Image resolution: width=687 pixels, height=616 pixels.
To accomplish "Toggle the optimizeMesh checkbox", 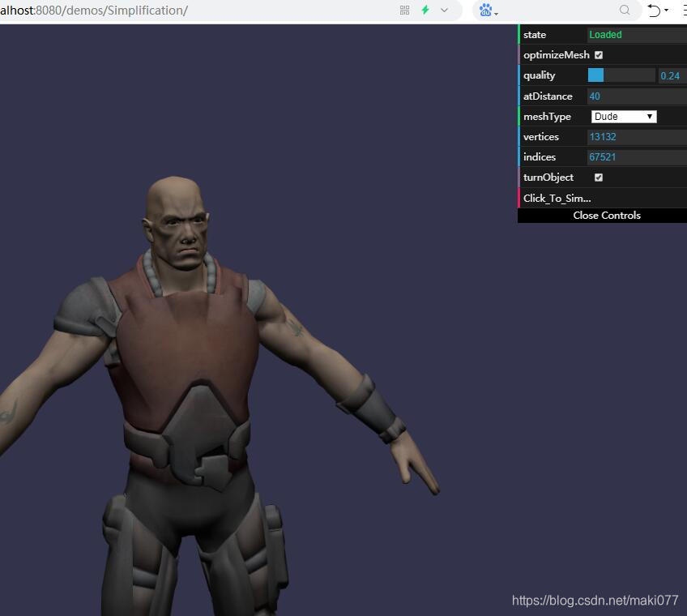I will click(599, 55).
